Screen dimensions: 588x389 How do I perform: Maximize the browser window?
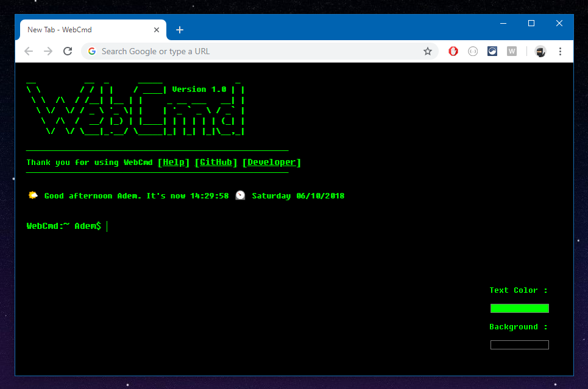coord(531,23)
